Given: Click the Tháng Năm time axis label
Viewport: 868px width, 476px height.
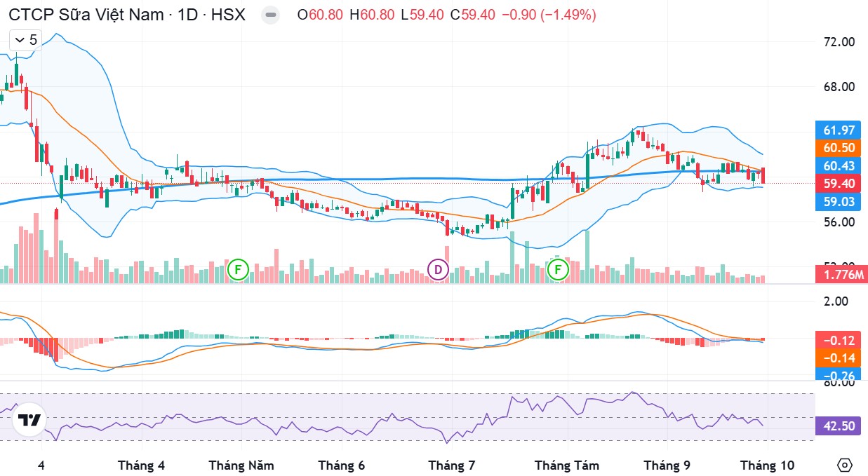Looking at the screenshot, I should point(241,465).
